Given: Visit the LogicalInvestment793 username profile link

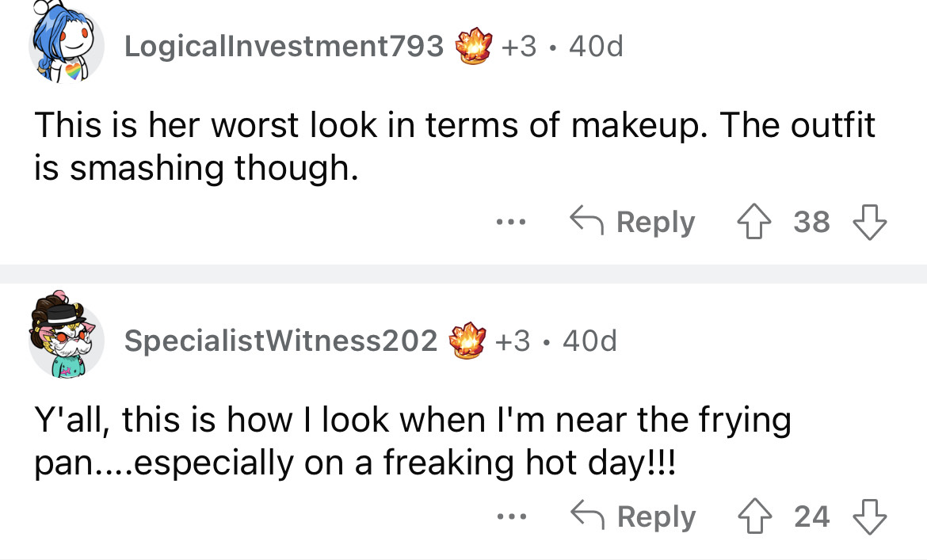Looking at the screenshot, I should point(284,47).
